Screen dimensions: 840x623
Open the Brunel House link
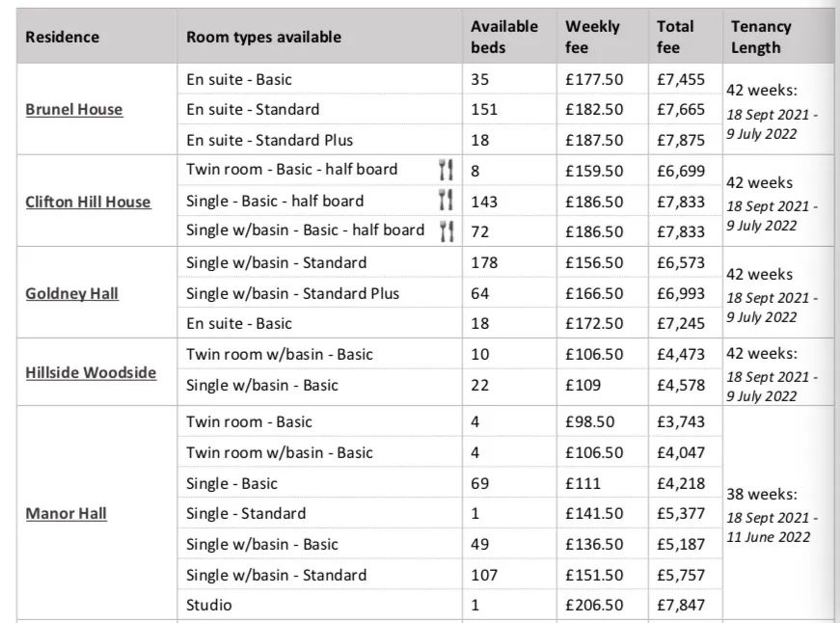(x=74, y=109)
